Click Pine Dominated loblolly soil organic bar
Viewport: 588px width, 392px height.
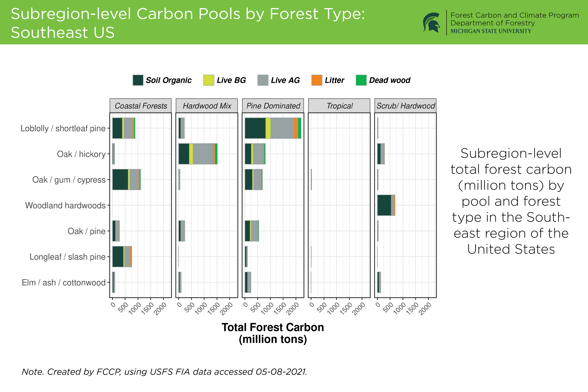(x=255, y=128)
